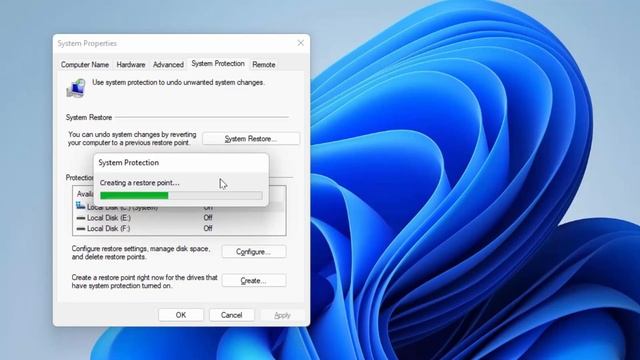Go to the Remote tab

(264, 64)
